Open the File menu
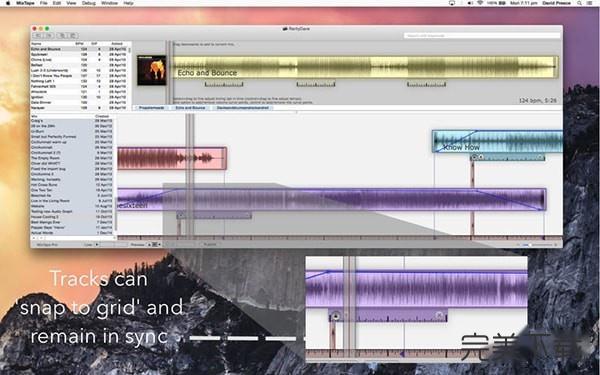The image size is (600, 375). pyautogui.click(x=44, y=3)
